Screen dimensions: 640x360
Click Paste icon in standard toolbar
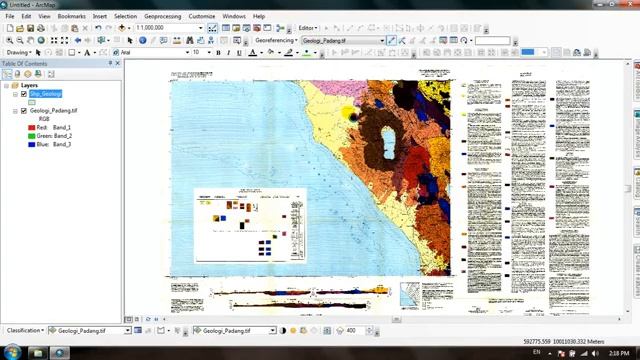(x=75, y=28)
